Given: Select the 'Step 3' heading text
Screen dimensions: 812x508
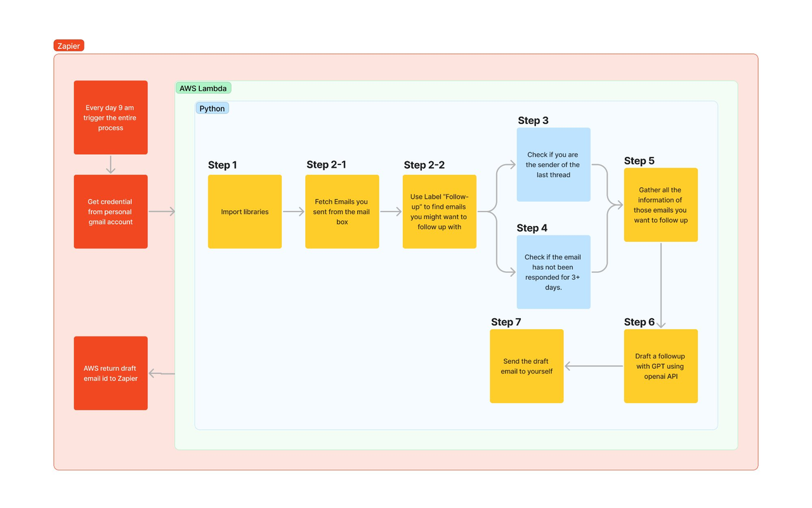Looking at the screenshot, I should click(x=534, y=121).
